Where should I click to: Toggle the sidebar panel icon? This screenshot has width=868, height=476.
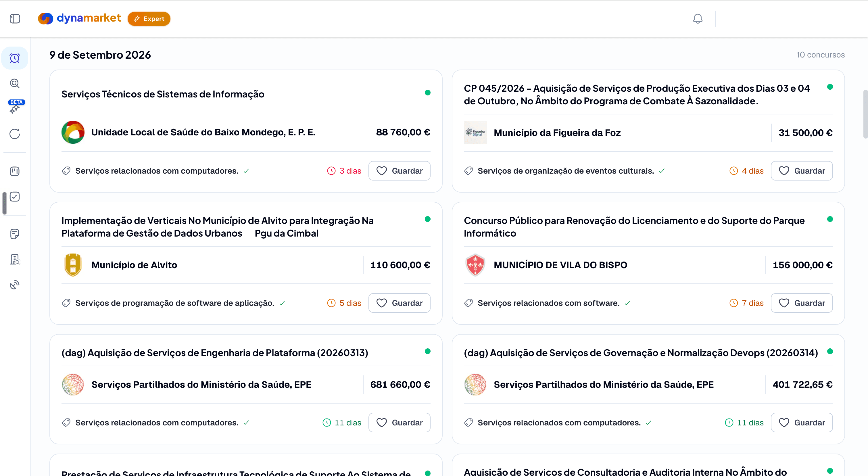(x=15, y=18)
